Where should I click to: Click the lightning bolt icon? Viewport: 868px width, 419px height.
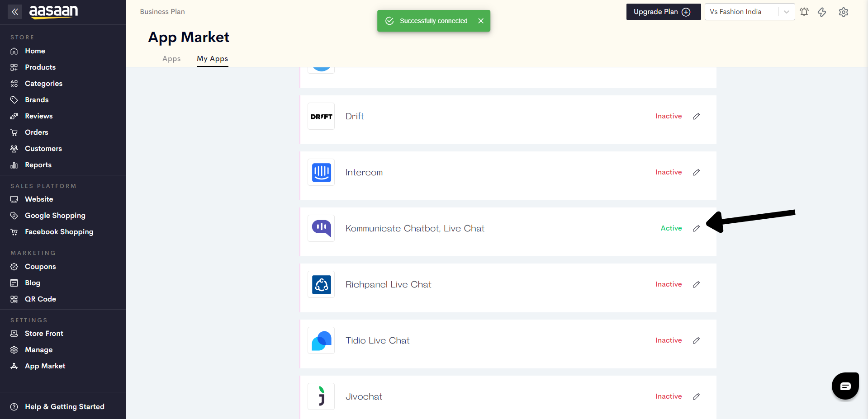[822, 12]
